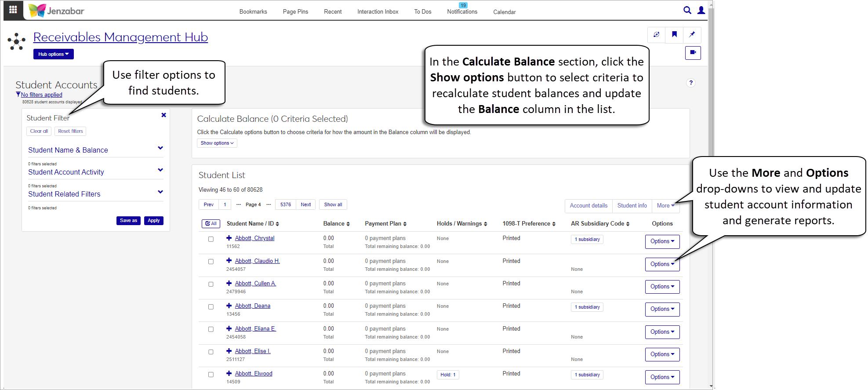Click the help question mark icon
This screenshot has width=868, height=390.
click(691, 83)
